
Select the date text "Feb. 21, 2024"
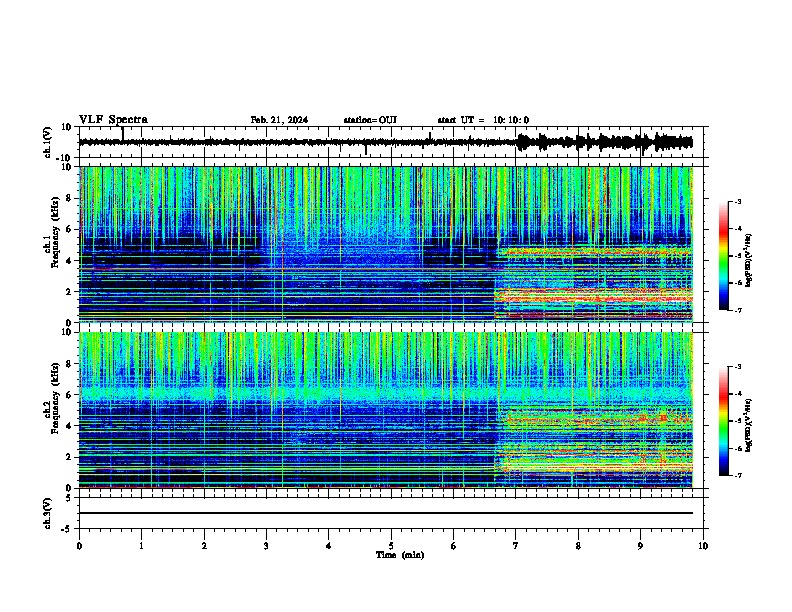click(279, 120)
